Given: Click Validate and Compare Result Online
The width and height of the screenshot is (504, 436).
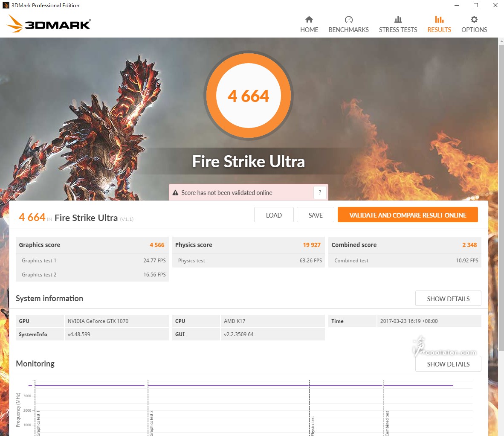Looking at the screenshot, I should coord(408,215).
